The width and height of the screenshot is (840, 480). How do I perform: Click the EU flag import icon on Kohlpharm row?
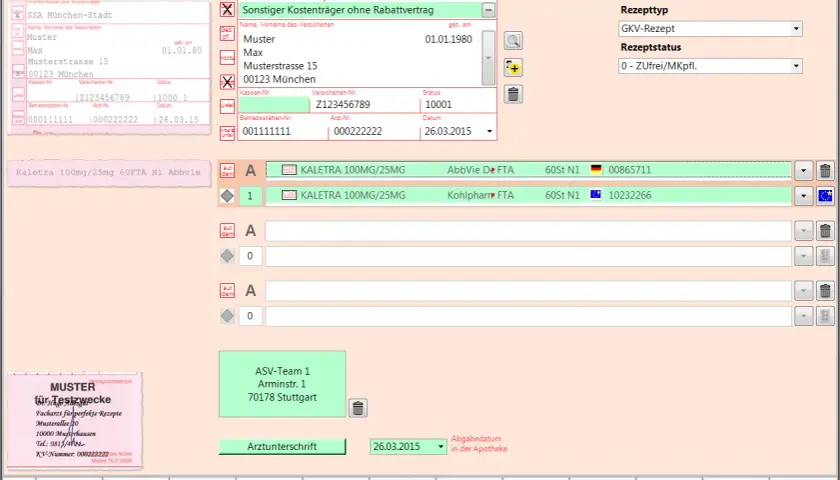coord(825,196)
